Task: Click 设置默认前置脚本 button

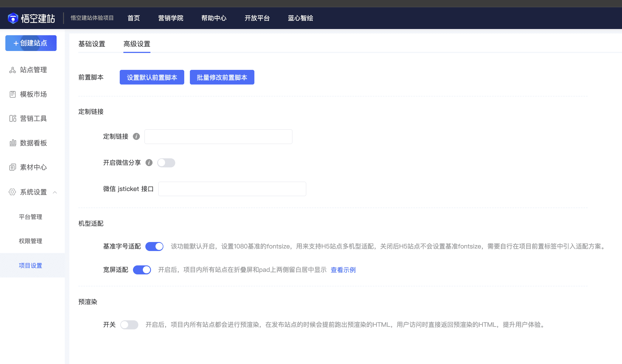Action: [152, 77]
